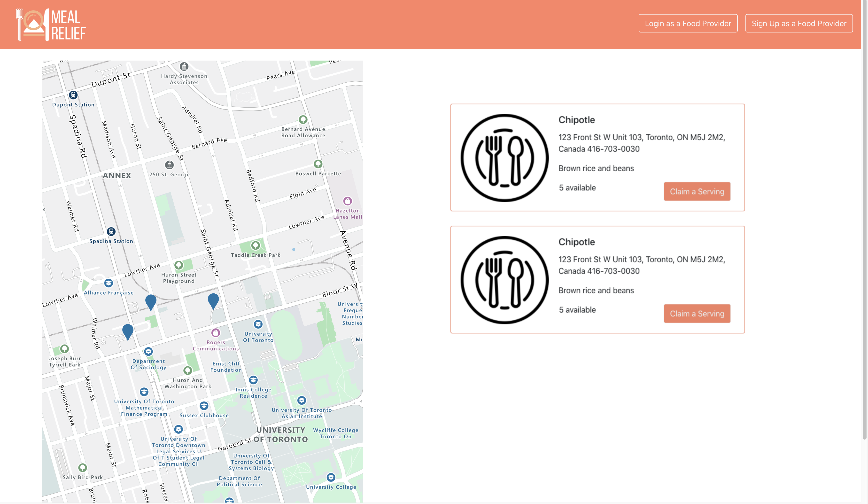Click the Hazelton Lanes Mall shopping icon

point(348,201)
